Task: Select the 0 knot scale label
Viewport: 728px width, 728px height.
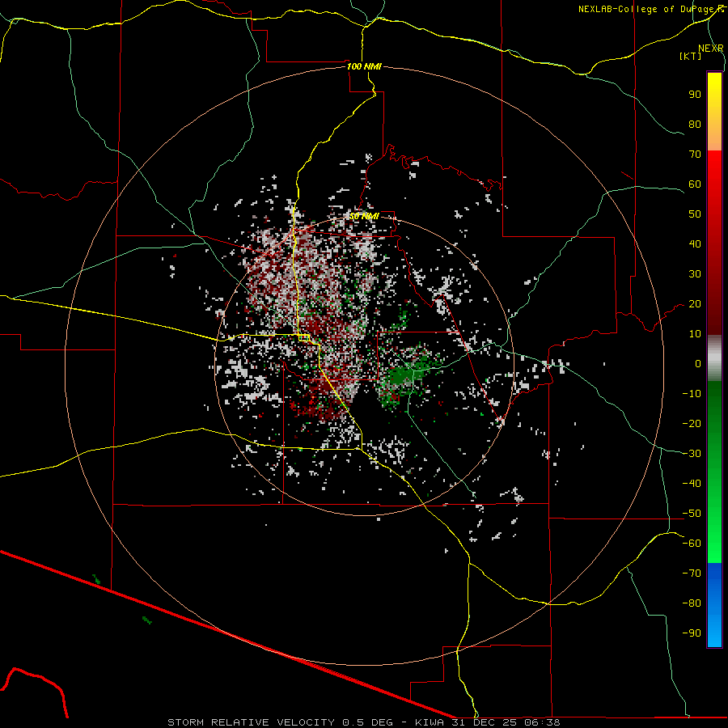Action: (x=698, y=363)
